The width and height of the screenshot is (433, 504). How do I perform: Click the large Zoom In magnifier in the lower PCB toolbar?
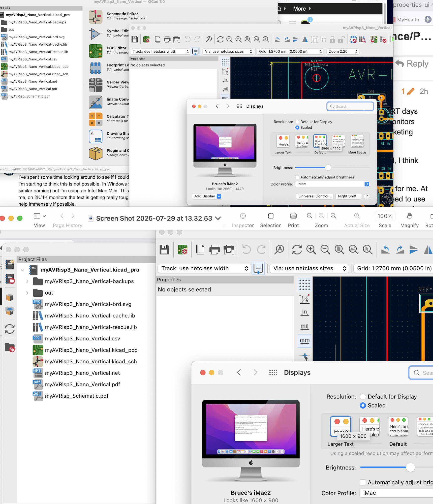click(x=311, y=249)
